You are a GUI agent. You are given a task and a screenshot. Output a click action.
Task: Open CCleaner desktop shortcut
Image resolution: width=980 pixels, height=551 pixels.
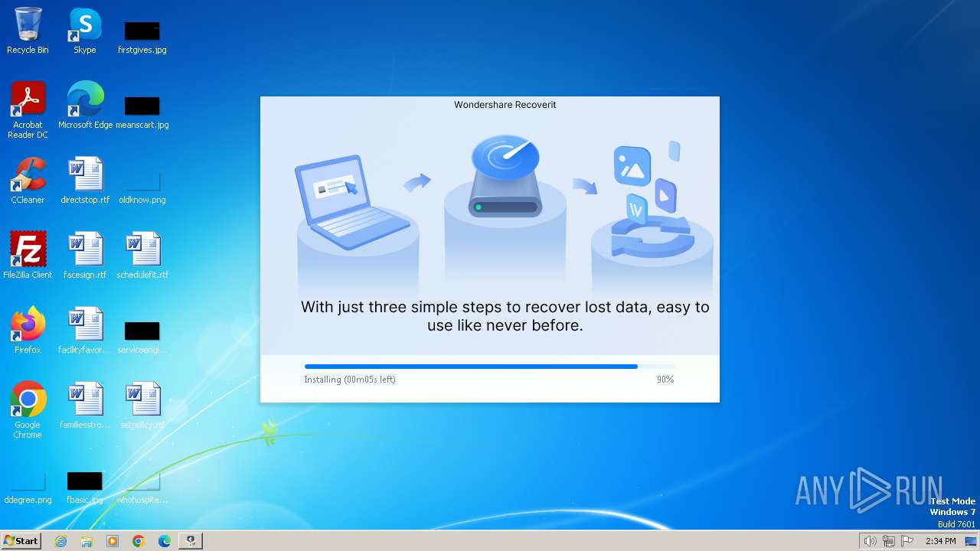(x=28, y=181)
